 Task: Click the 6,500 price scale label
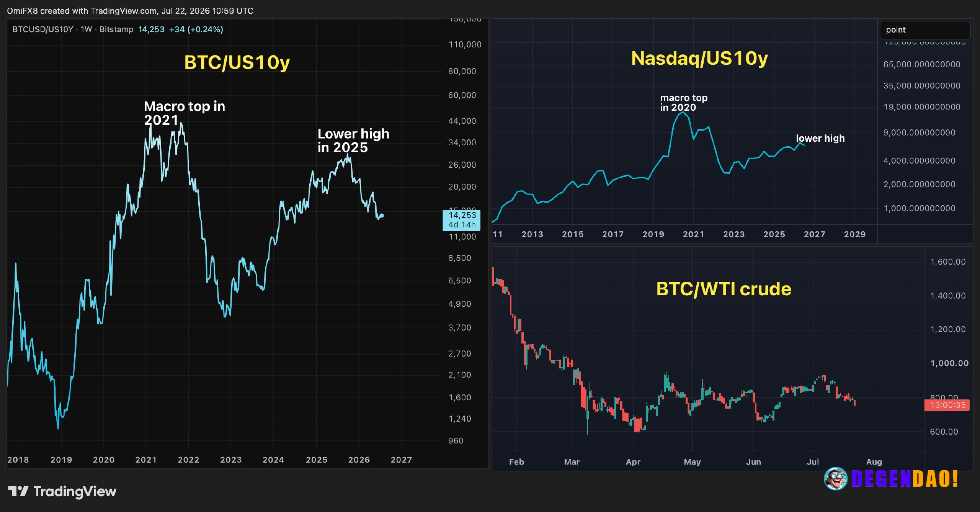pos(460,281)
